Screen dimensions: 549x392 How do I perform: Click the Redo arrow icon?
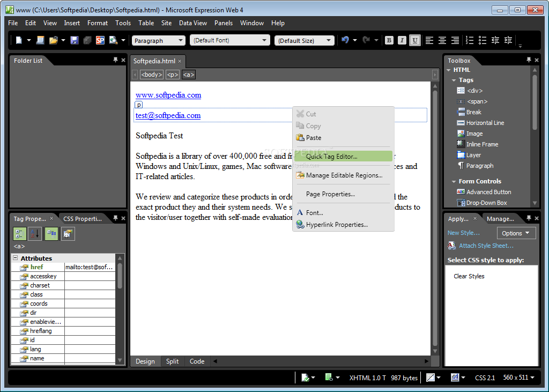click(x=366, y=40)
